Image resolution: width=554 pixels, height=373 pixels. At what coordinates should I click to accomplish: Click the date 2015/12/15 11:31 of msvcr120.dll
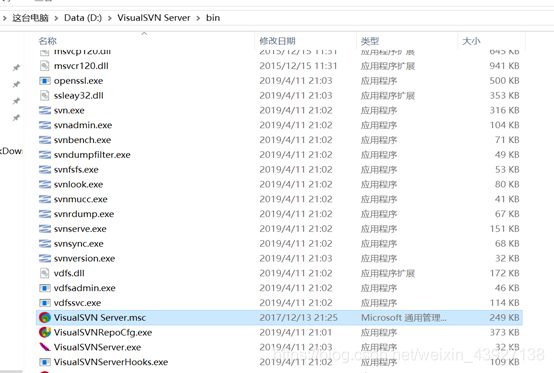299,66
